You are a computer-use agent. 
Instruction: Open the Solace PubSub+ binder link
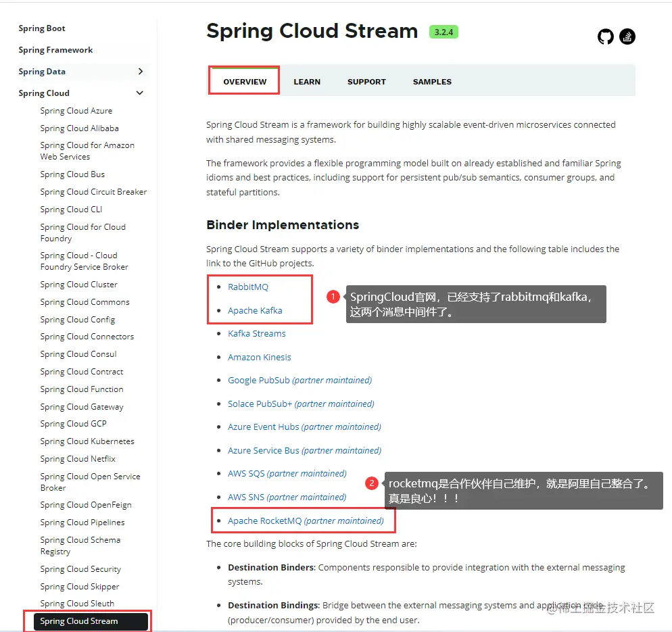(301, 404)
